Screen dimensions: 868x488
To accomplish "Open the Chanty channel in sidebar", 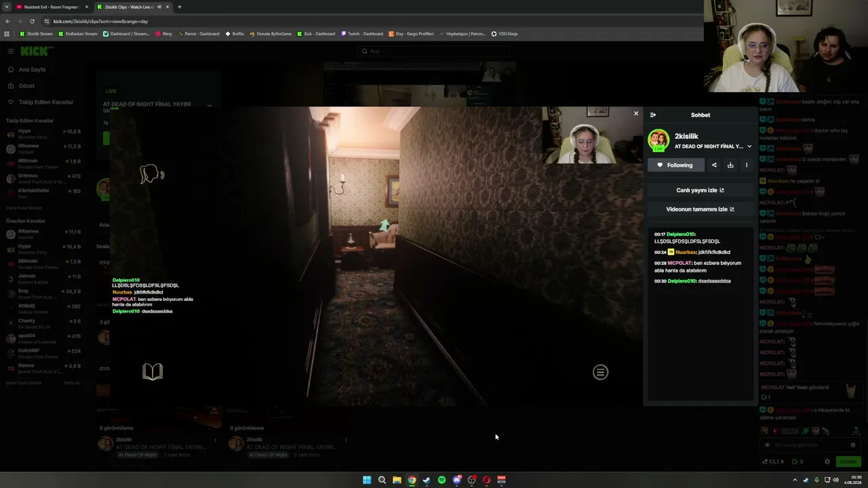I will coord(43,324).
